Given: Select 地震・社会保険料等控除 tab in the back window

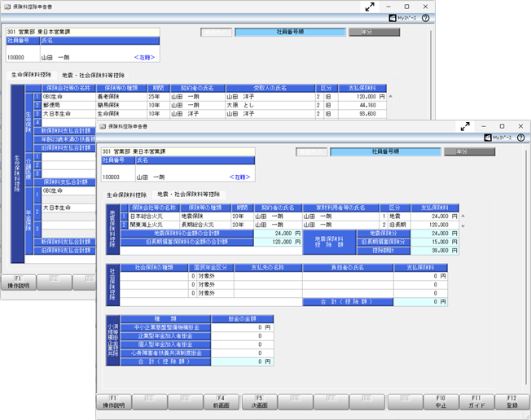Looking at the screenshot, I should coord(93,75).
